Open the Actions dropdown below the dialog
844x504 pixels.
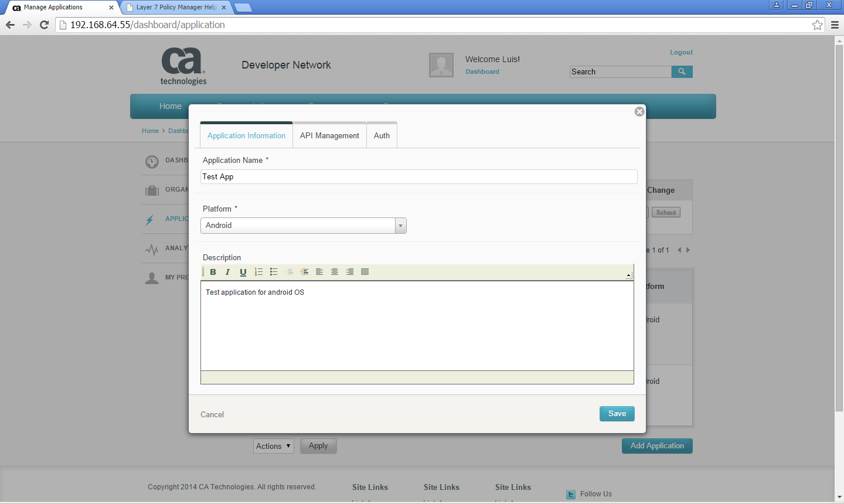[273, 445]
